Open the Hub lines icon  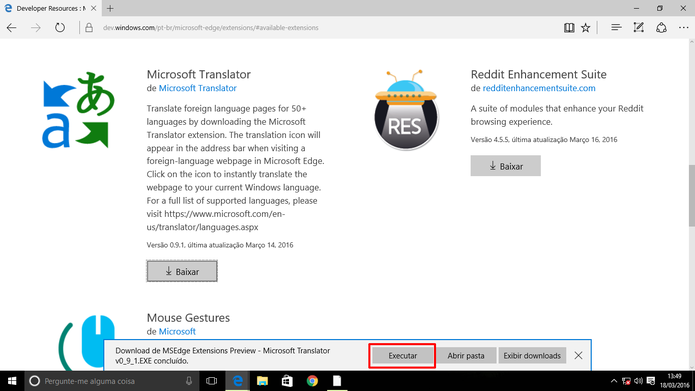pos(616,27)
